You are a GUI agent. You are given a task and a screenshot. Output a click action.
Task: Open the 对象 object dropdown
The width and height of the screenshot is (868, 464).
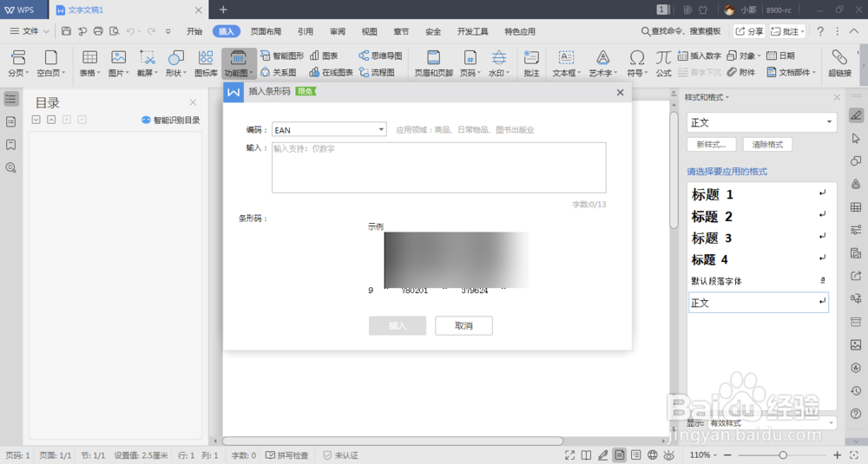tap(744, 56)
